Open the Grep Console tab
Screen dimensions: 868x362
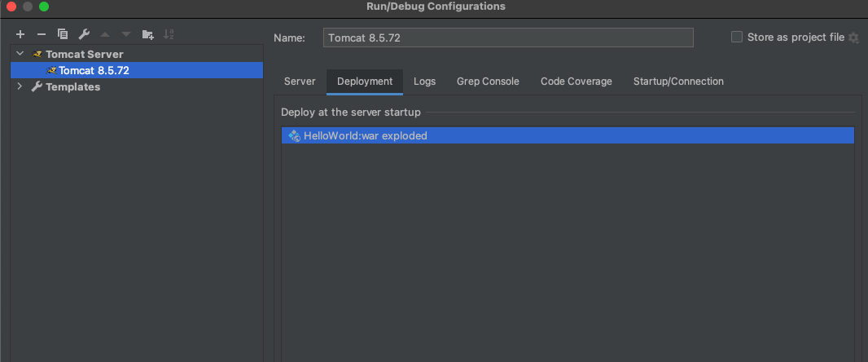pos(489,82)
